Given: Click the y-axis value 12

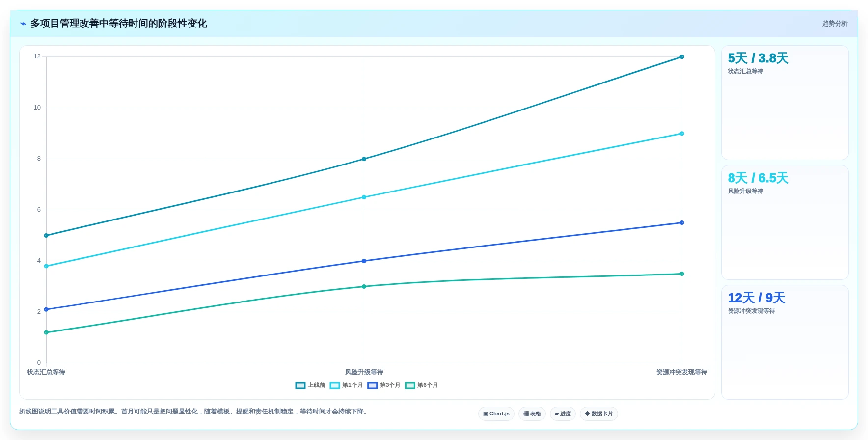Looking at the screenshot, I should tap(37, 56).
